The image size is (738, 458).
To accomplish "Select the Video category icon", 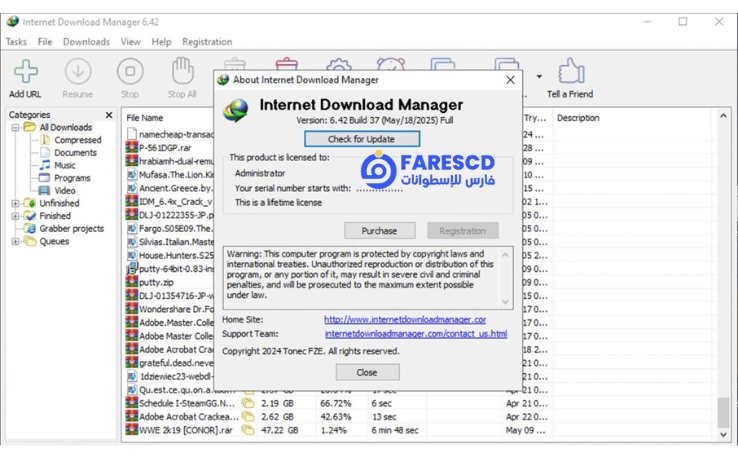I will click(44, 190).
